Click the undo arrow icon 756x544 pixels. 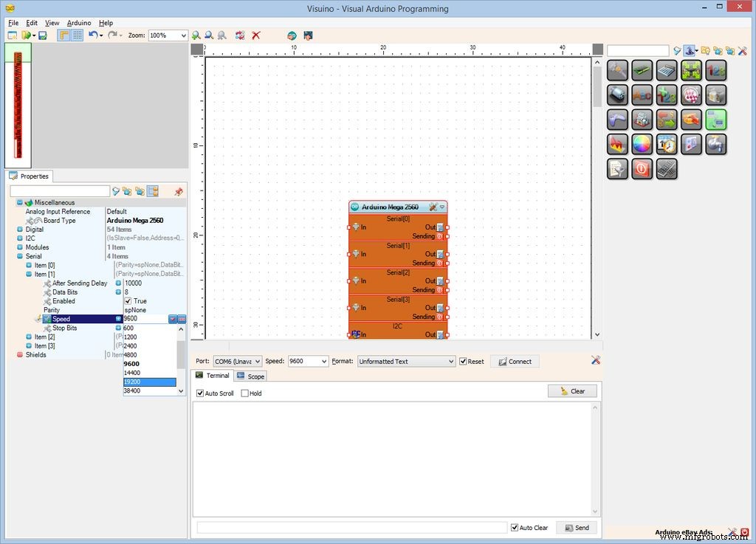point(92,35)
